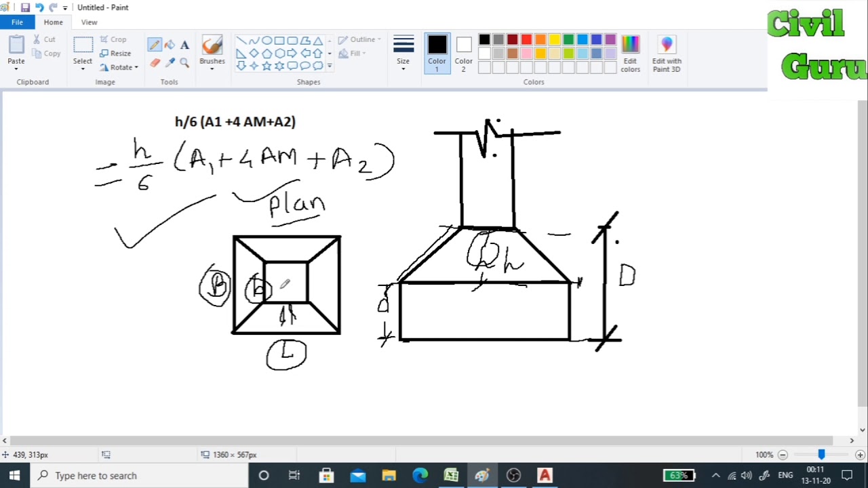Open the shape Outline dropdown
This screenshot has height=488, width=868.
359,39
